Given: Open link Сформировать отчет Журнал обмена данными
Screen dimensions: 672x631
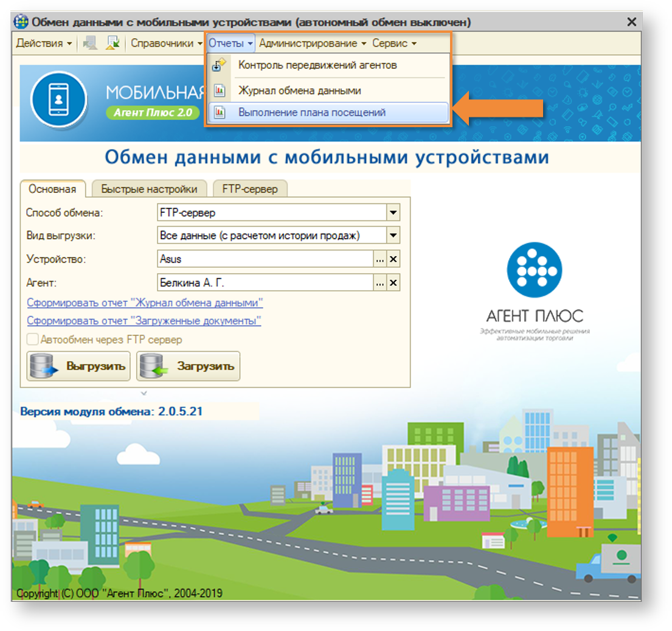Looking at the screenshot, I should tap(145, 302).
